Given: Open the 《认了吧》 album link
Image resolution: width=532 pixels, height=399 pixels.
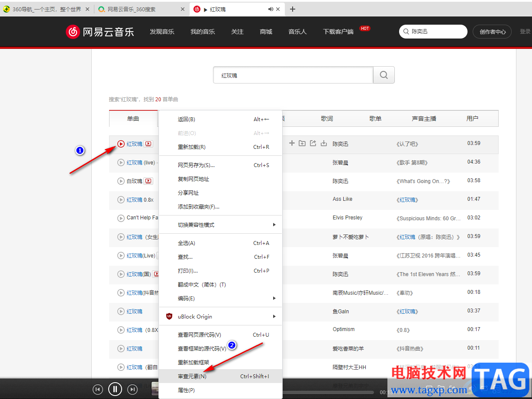Looking at the screenshot, I should [x=407, y=144].
